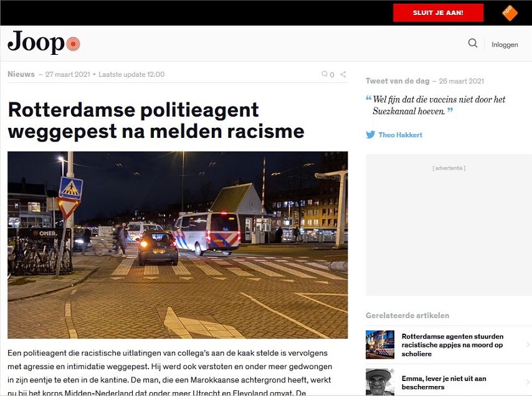This screenshot has width=532, height=396.
Task: Open thumbnail of man with hat
Action: coord(380,382)
